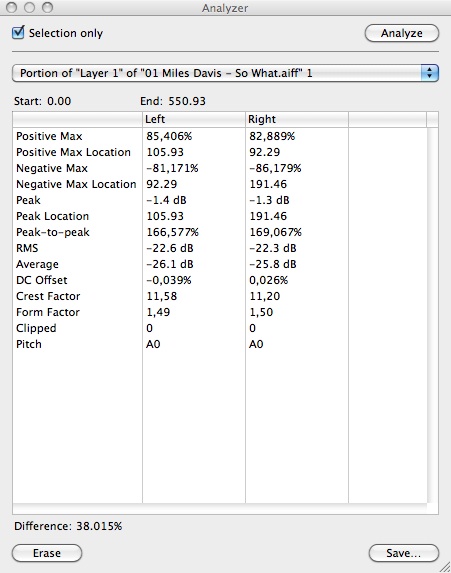
Task: Click the vertical scrollbar track of the table
Action: [x=432, y=315]
